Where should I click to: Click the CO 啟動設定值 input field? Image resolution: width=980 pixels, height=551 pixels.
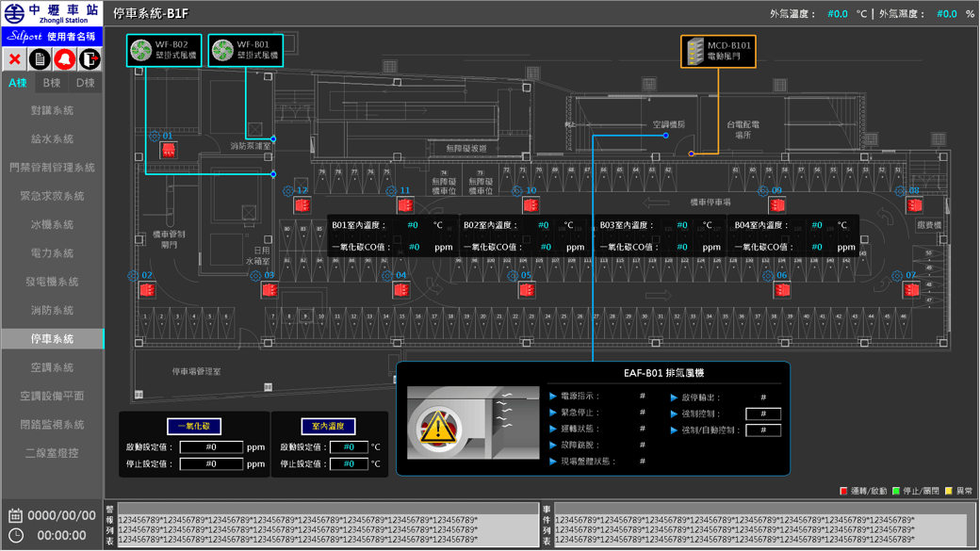click(211, 447)
